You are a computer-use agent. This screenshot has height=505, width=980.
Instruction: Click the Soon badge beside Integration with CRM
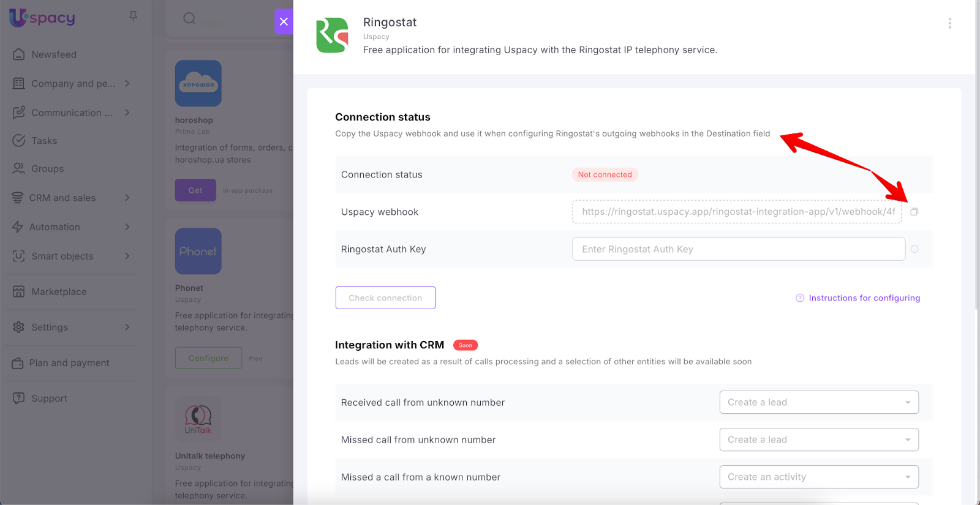(x=466, y=345)
